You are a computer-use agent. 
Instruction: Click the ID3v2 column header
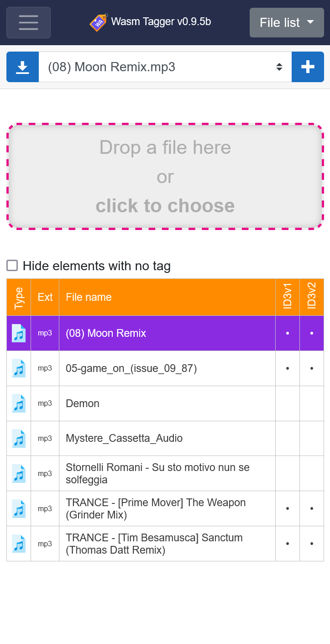coord(312,297)
